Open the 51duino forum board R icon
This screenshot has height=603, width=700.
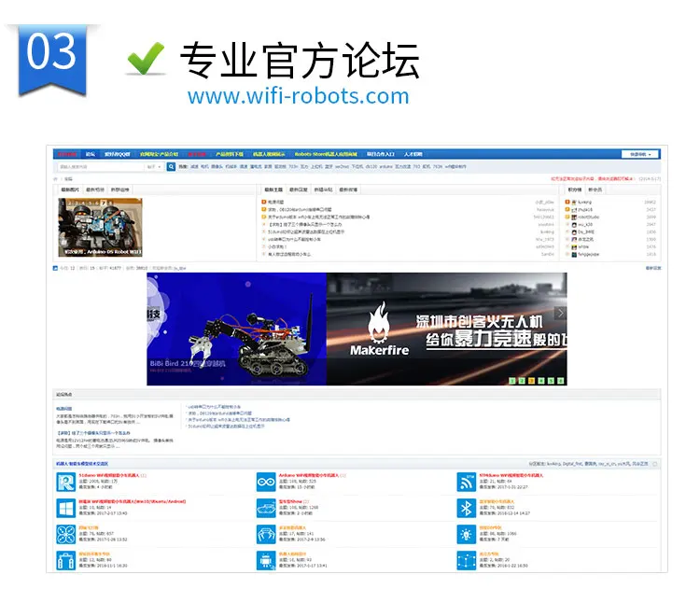pyautogui.click(x=65, y=482)
